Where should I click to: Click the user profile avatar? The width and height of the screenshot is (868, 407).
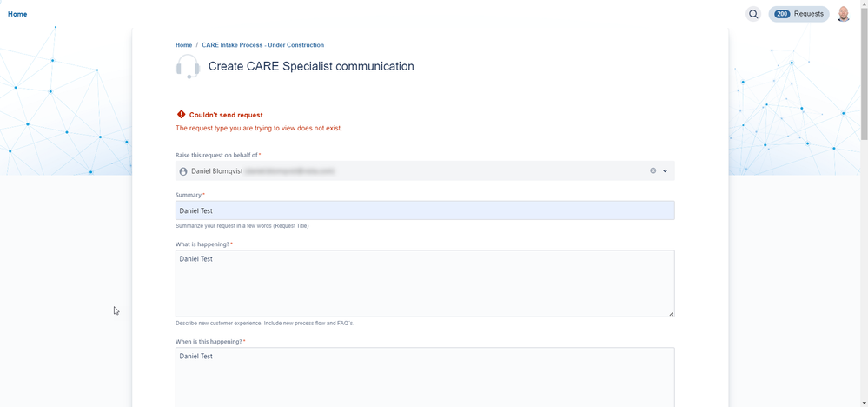click(844, 14)
